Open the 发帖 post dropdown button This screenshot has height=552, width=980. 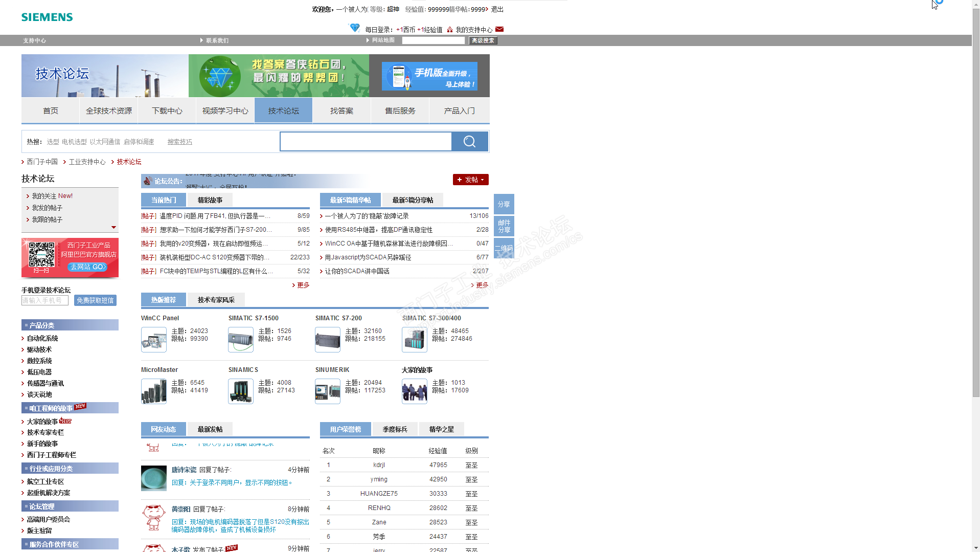[471, 180]
